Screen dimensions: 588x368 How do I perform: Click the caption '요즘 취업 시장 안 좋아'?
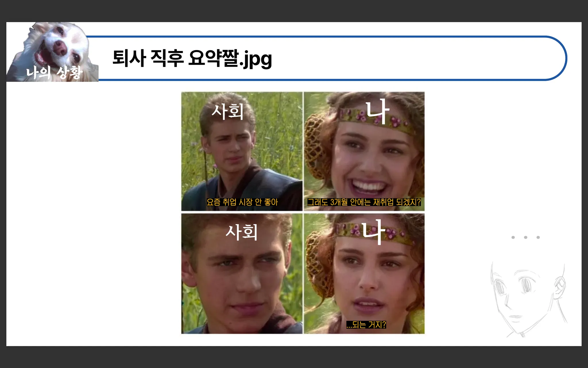point(242,202)
